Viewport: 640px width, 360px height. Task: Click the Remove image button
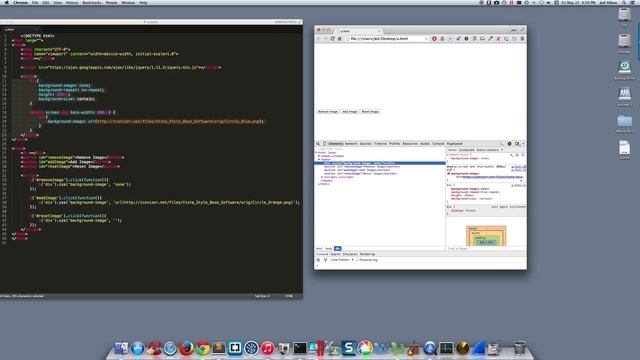point(328,111)
